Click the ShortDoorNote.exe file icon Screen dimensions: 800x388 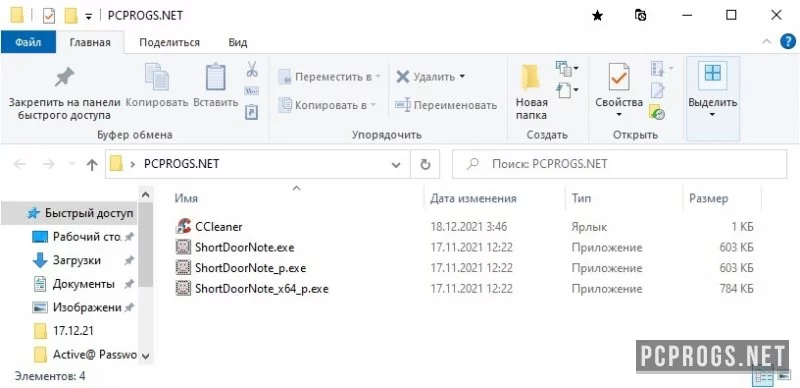point(182,248)
